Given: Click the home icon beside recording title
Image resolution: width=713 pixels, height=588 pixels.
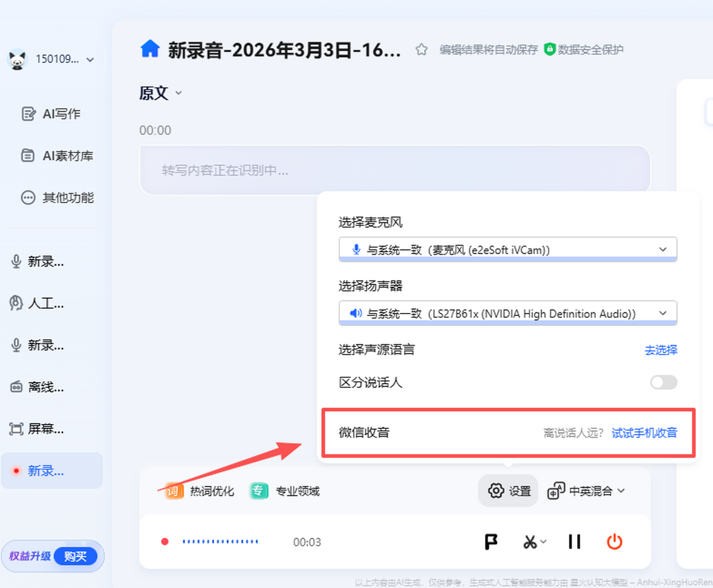Looking at the screenshot, I should click(x=150, y=49).
